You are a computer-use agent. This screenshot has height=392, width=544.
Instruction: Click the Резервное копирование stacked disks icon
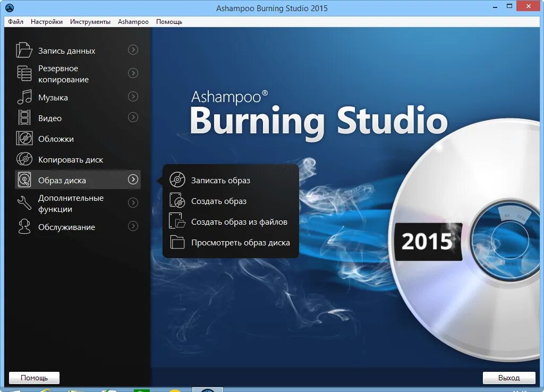24,73
